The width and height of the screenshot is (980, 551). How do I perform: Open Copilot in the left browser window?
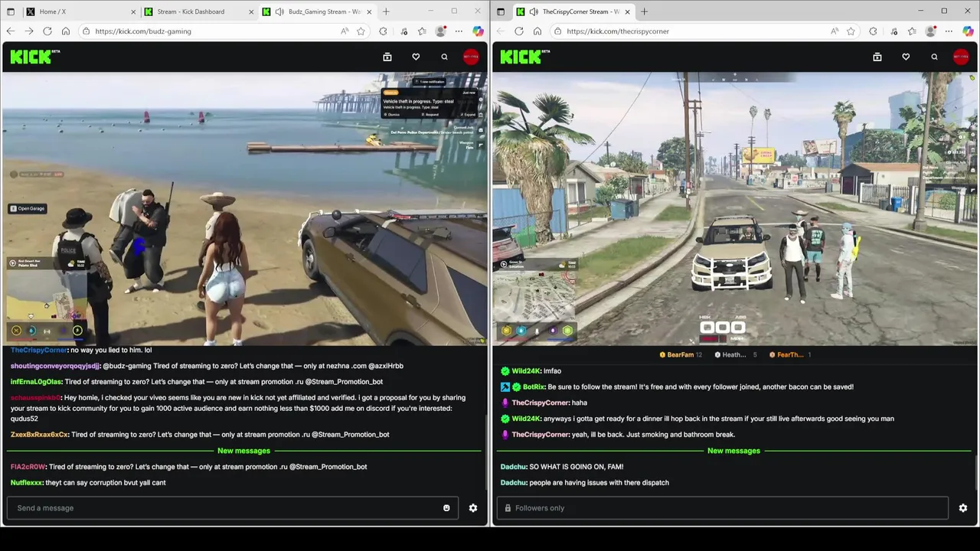pyautogui.click(x=478, y=31)
